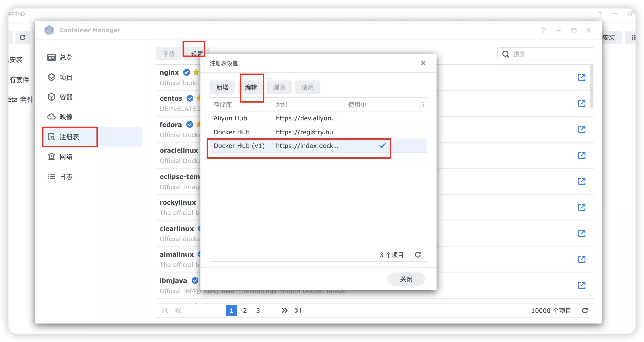Image resolution: width=644 pixels, height=342 pixels.
Task: Click refresh in the Package Center window
Action: [x=23, y=37]
